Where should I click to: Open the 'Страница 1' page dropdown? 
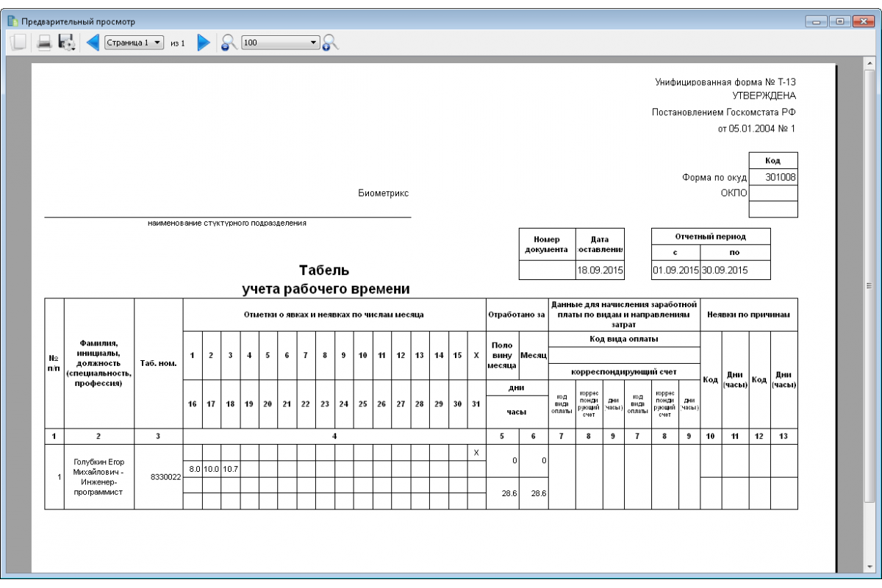click(134, 43)
